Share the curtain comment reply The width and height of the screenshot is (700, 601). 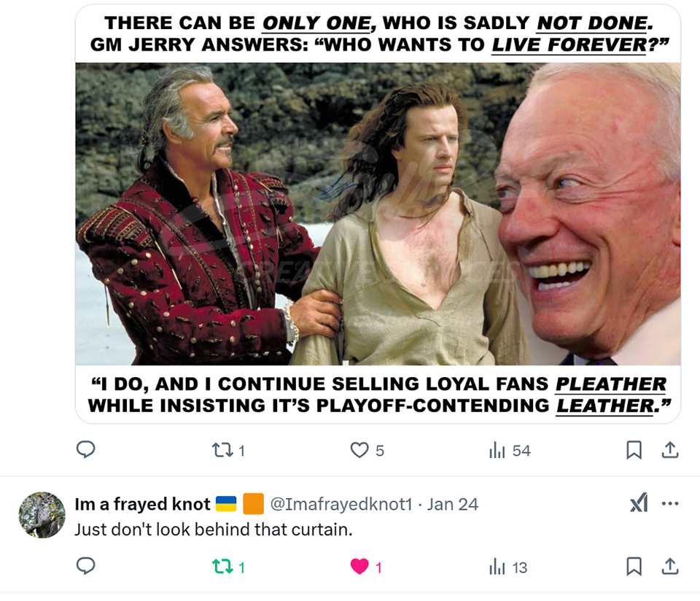coord(669,567)
